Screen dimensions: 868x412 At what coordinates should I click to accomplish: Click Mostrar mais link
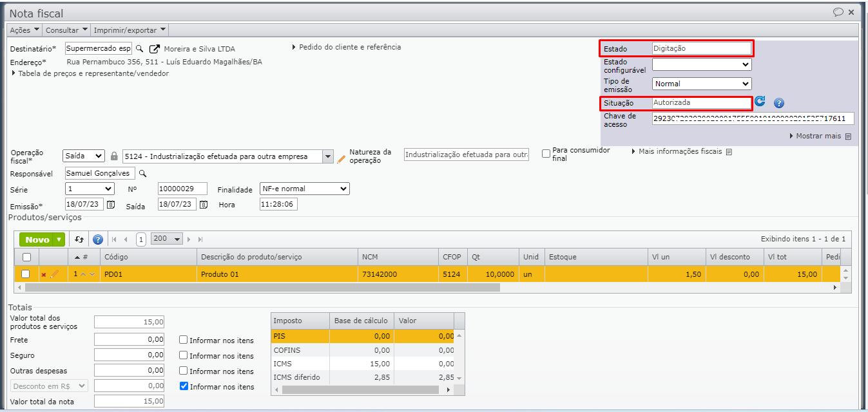click(820, 136)
